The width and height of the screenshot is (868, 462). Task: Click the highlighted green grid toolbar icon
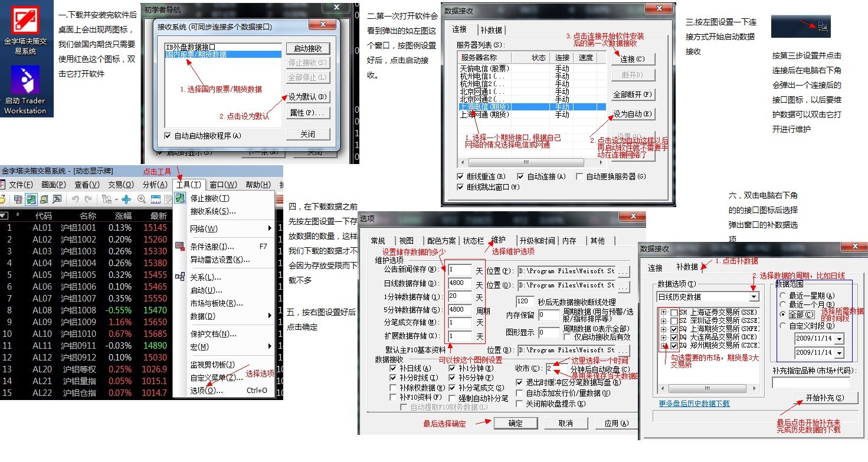pos(31,199)
